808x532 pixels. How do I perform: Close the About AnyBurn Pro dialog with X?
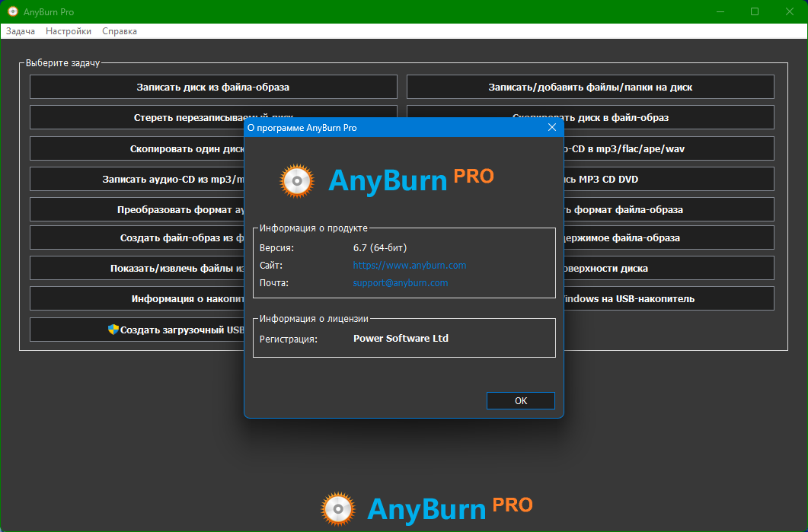[552, 128]
